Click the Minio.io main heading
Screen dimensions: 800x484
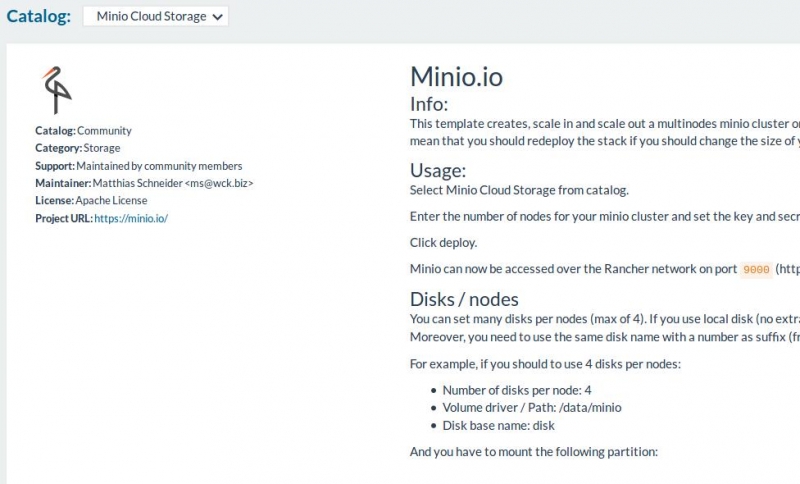(456, 77)
